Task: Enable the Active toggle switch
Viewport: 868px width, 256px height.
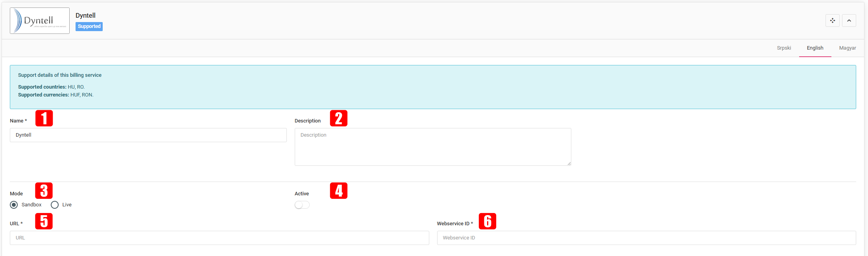Action: pos(302,205)
